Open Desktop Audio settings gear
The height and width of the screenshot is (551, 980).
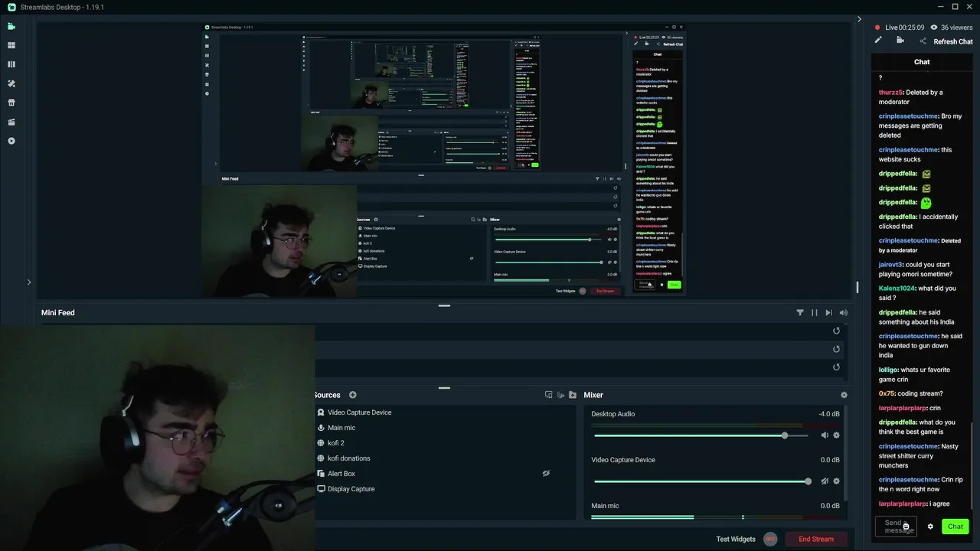[836, 435]
